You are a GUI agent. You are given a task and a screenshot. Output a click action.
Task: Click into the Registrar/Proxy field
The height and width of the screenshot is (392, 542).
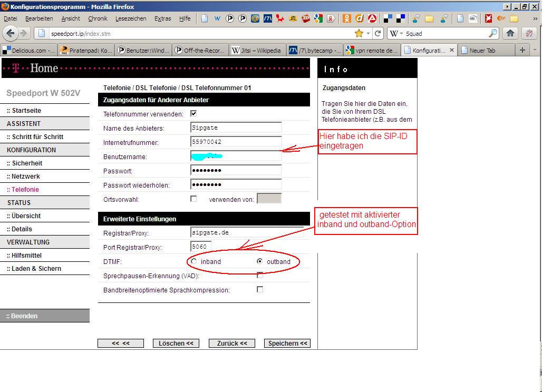247,232
